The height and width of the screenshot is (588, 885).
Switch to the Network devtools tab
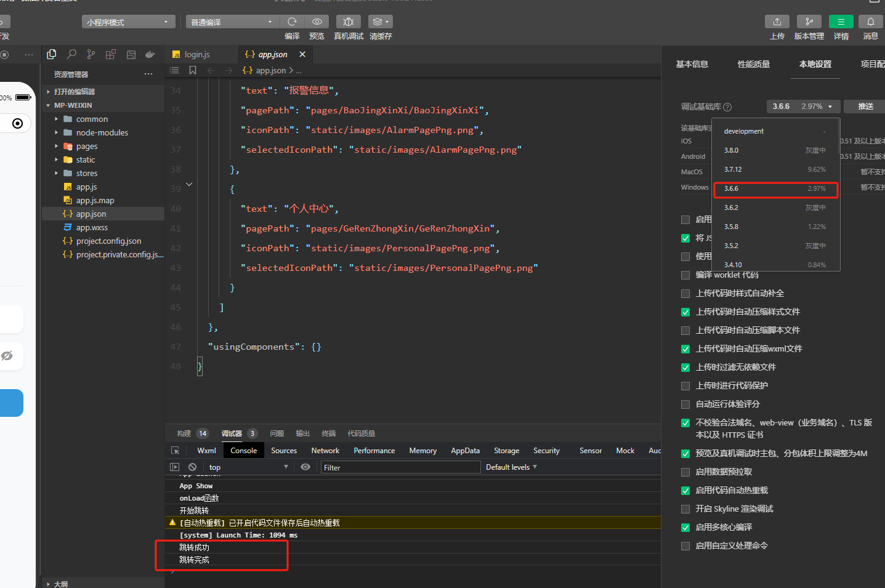325,451
